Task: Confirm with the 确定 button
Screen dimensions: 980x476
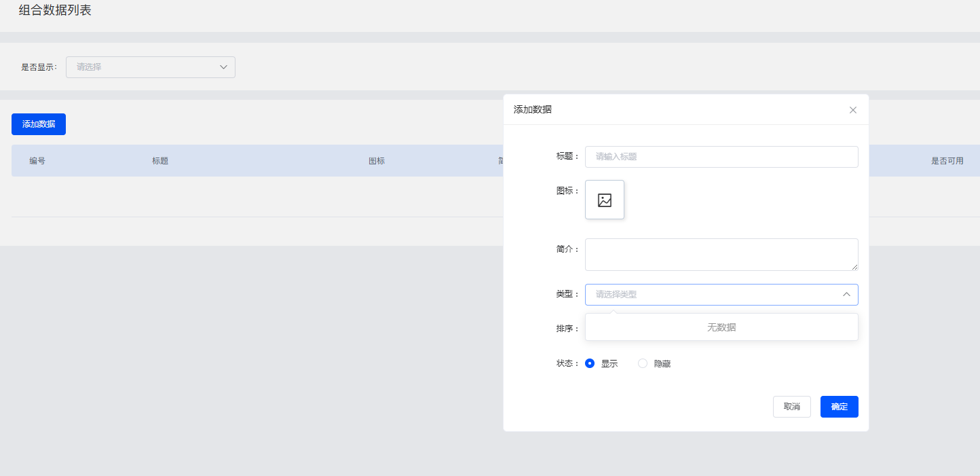Action: coord(839,407)
